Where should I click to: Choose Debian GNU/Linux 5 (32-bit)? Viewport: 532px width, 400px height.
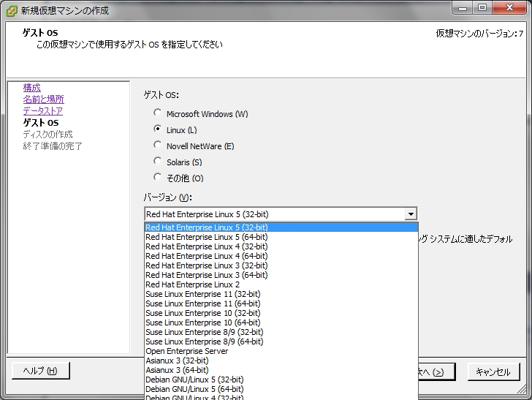click(281, 380)
